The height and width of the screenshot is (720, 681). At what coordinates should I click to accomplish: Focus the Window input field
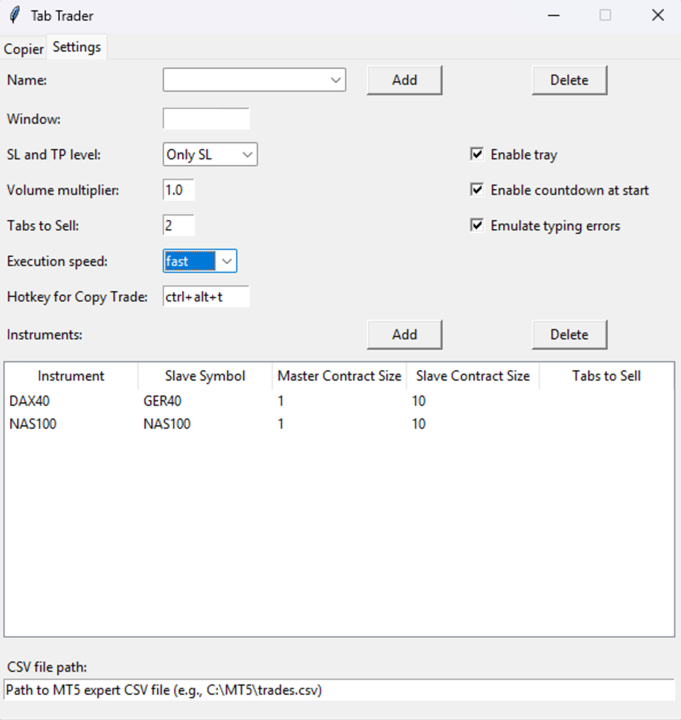pyautogui.click(x=206, y=119)
